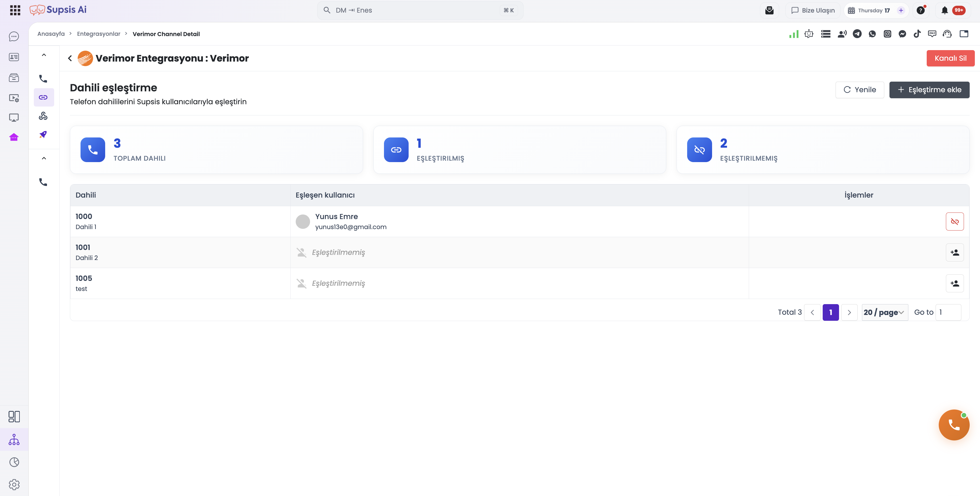Open the floating orange phone dialer
Image resolution: width=980 pixels, height=496 pixels.
tap(954, 425)
